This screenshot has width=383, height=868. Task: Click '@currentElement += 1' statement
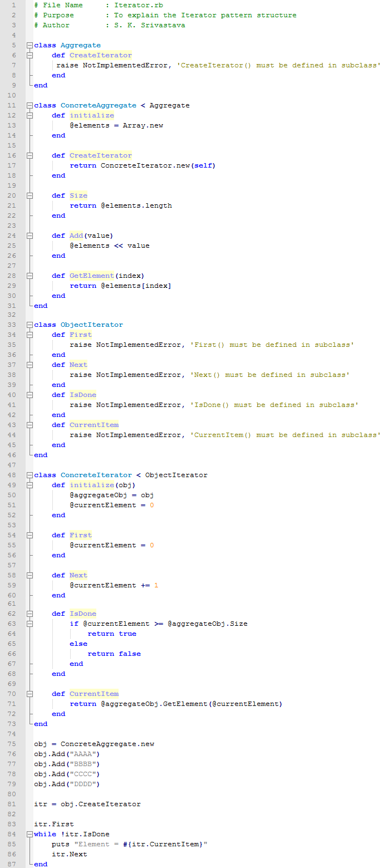coord(114,585)
